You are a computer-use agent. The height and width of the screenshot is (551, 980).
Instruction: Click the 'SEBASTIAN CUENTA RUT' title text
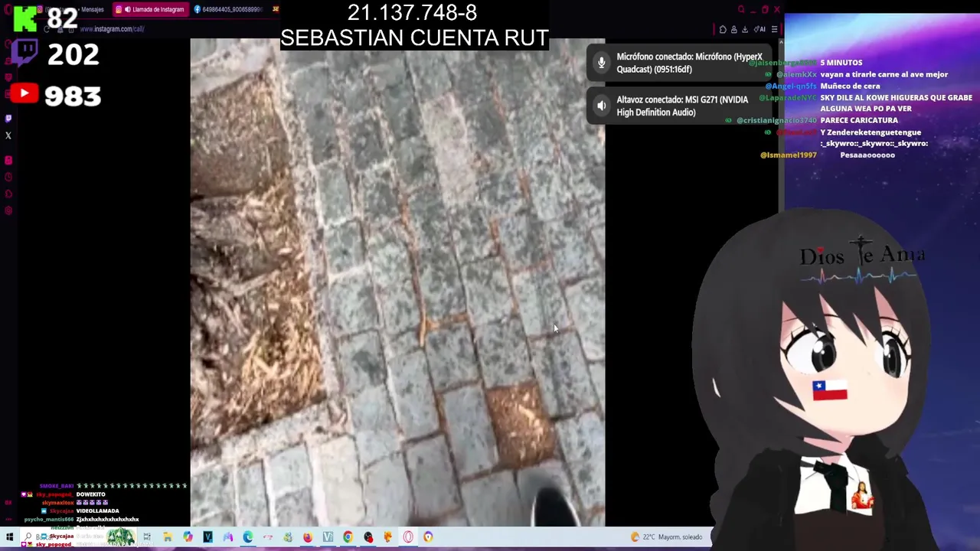tap(414, 37)
